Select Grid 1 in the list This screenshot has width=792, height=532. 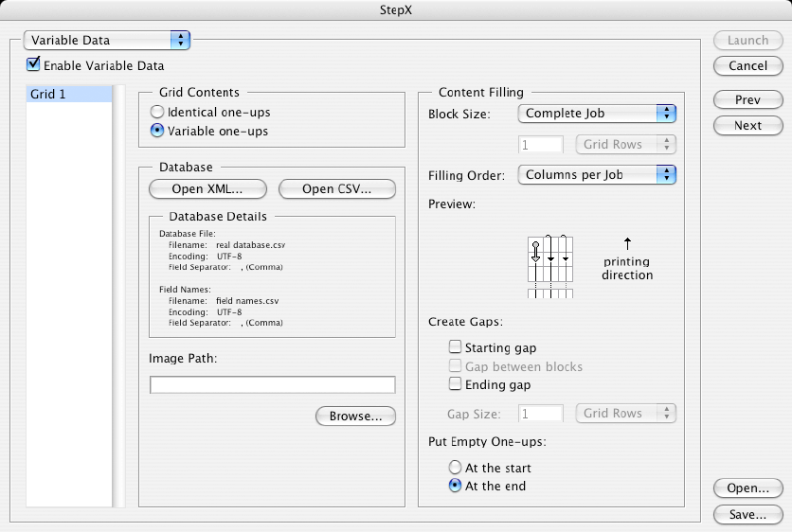click(69, 95)
